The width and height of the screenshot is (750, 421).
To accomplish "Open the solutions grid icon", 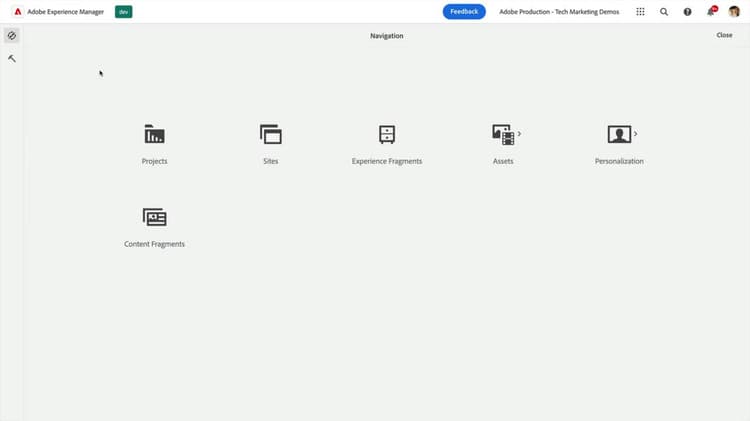I will click(640, 11).
